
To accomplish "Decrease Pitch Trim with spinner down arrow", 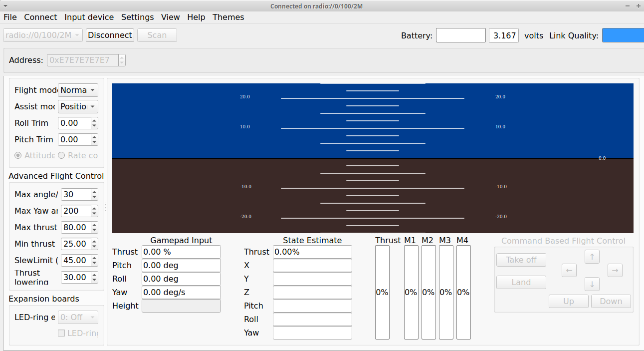I will point(94,142).
